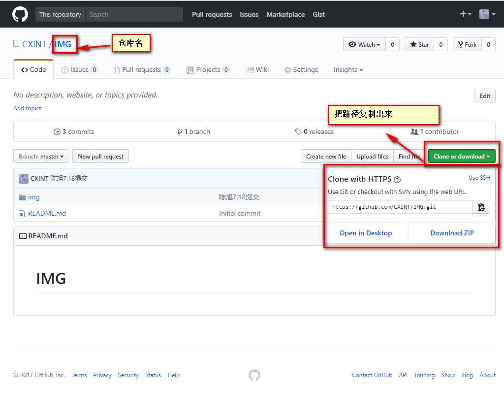
Task: Click the folder icon beside img
Action: [22, 197]
